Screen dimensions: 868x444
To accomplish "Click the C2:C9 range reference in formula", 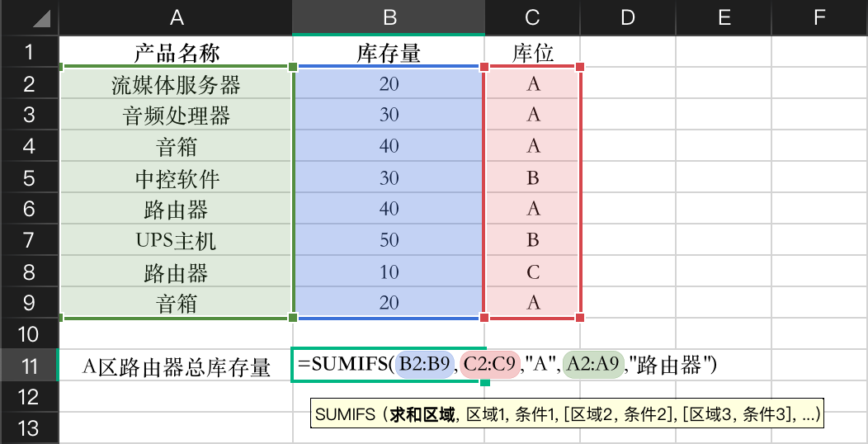I will pos(490,364).
